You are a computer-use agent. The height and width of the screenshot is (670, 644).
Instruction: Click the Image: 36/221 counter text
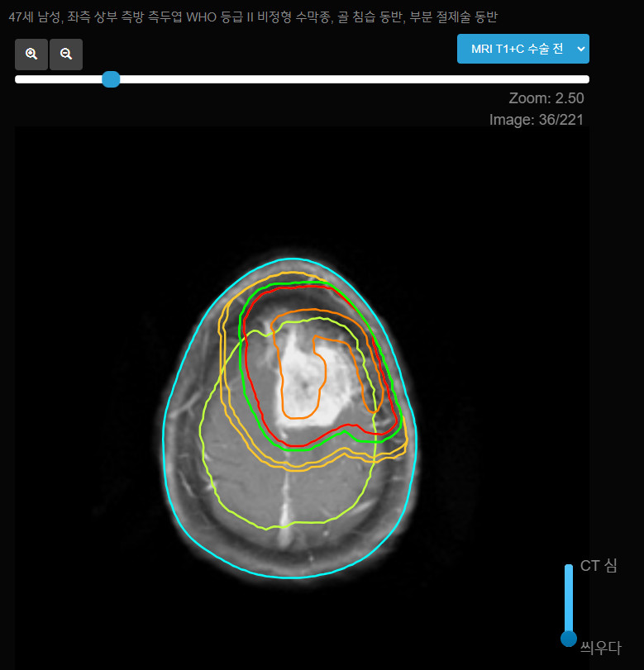coord(537,120)
